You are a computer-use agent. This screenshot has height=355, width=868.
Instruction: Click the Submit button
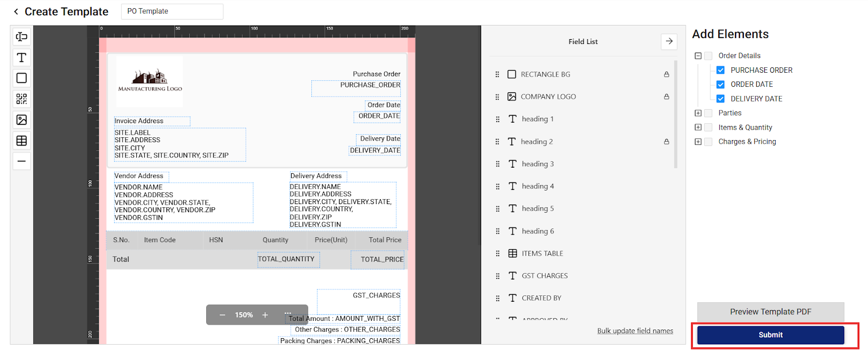click(770, 335)
